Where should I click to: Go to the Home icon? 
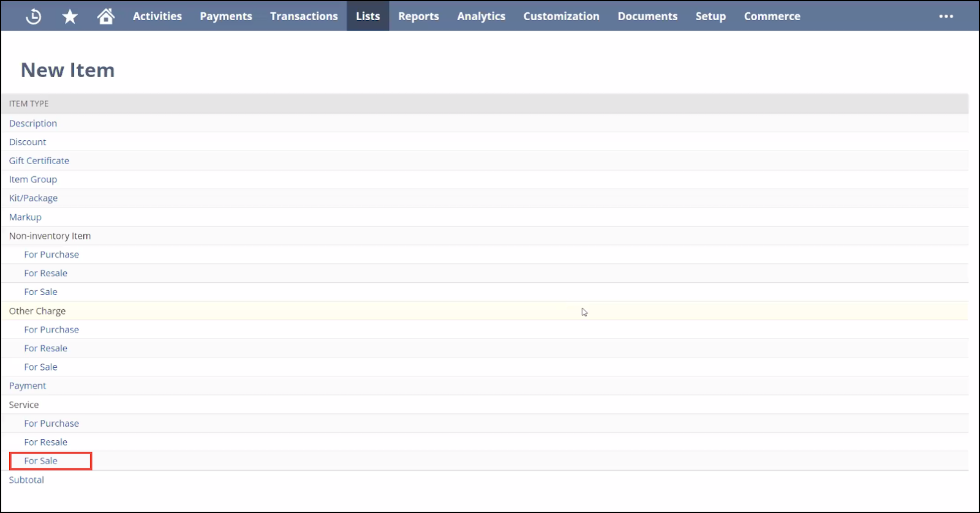coord(106,17)
